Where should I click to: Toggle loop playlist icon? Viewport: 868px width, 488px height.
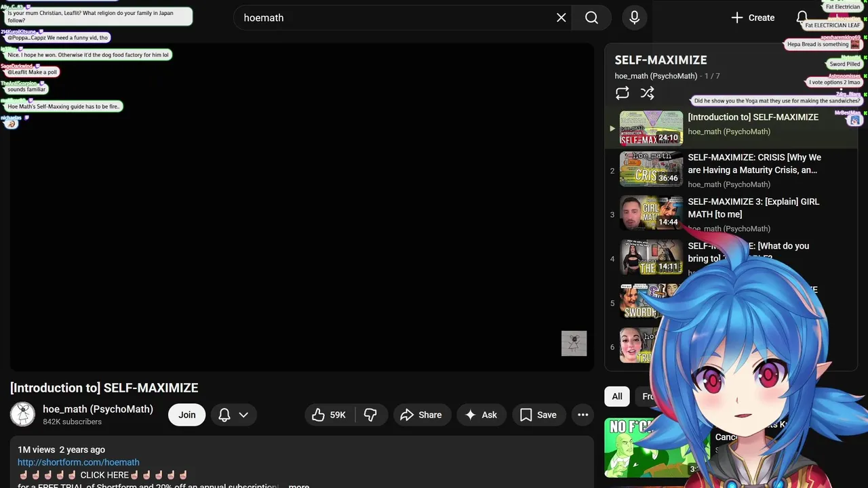tap(622, 93)
